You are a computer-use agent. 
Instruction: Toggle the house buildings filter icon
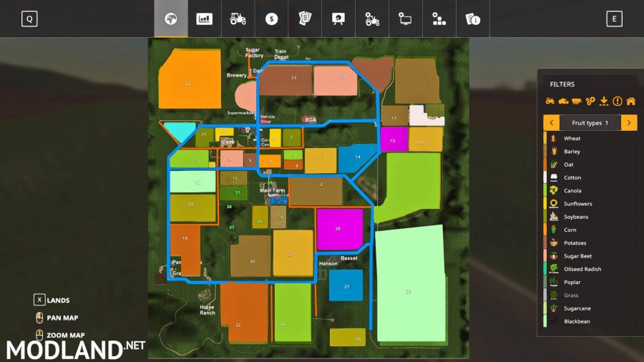pos(631,101)
